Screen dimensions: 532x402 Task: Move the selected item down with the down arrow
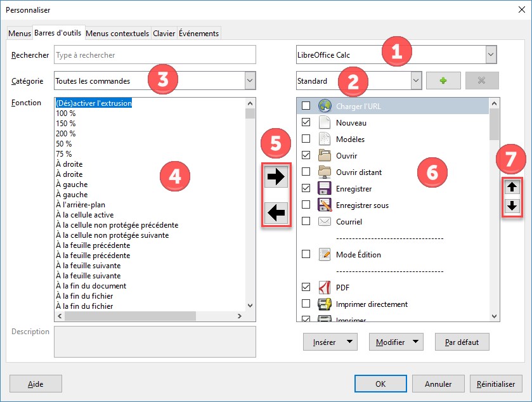[x=512, y=206]
